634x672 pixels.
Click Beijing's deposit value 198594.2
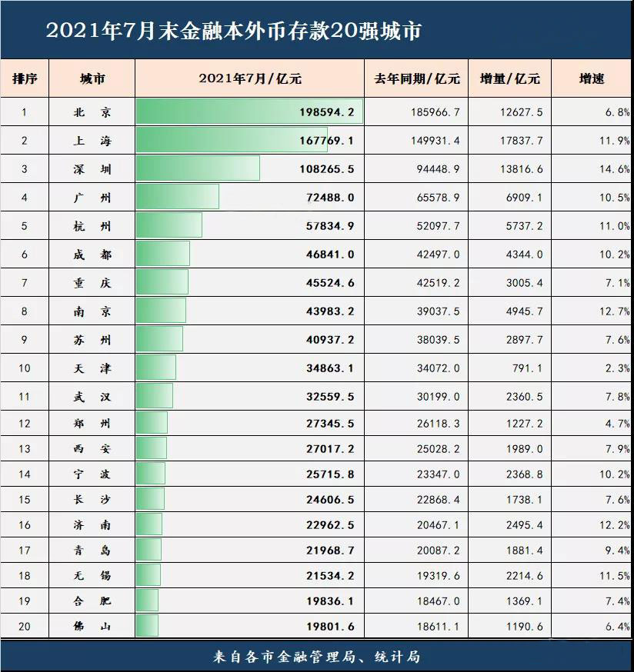[x=327, y=112]
